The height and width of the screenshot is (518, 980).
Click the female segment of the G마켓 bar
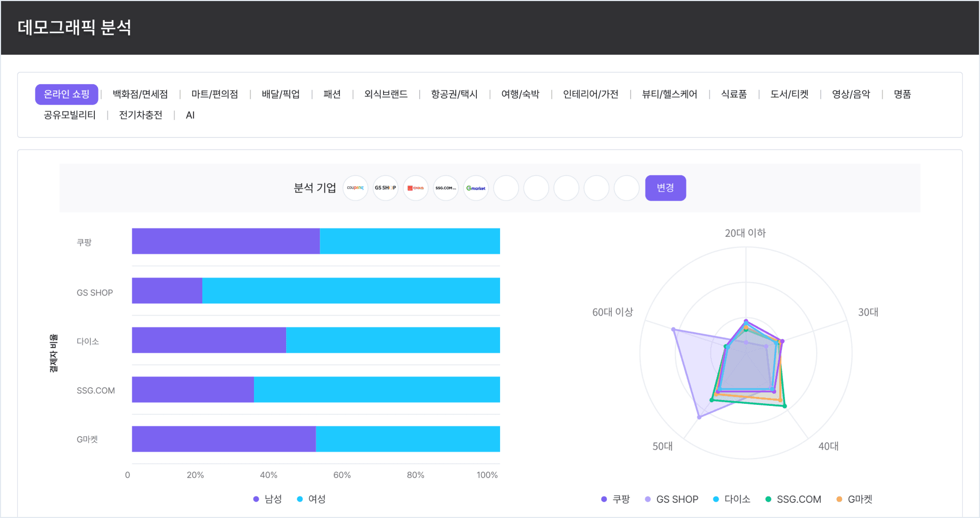(408, 439)
